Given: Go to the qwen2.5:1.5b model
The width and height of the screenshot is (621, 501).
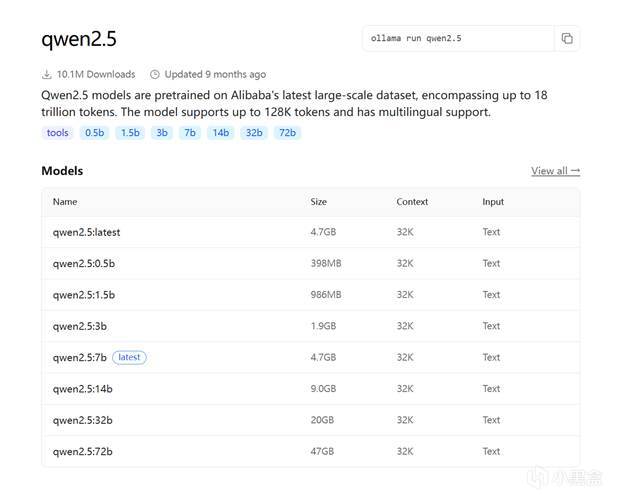Looking at the screenshot, I should [x=84, y=295].
